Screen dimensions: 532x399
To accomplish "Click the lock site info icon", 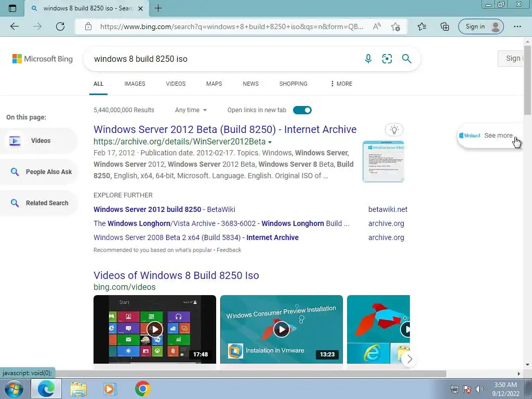I will (88, 26).
